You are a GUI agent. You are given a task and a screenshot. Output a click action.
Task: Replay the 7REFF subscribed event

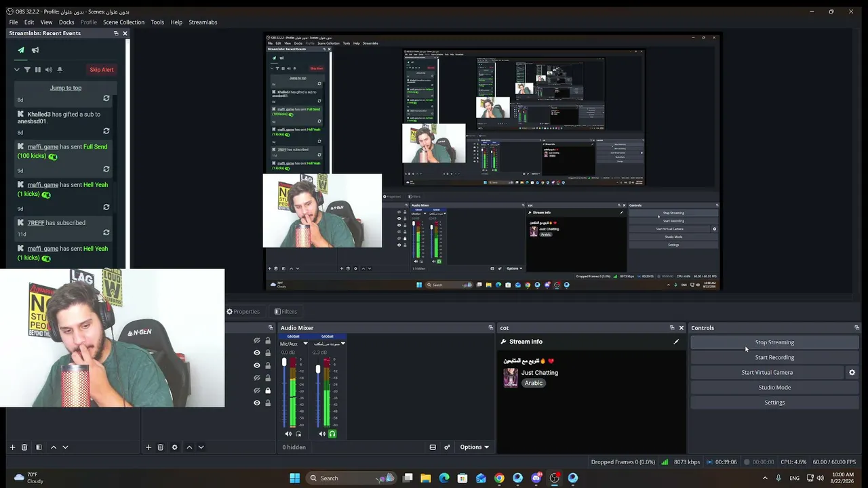[106, 233]
